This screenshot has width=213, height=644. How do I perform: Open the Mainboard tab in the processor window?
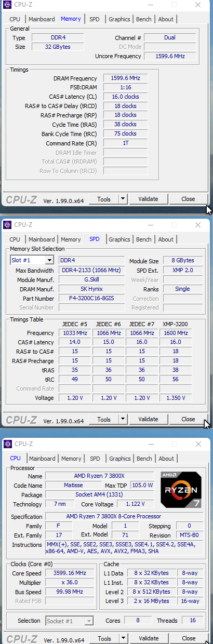pos(42,459)
